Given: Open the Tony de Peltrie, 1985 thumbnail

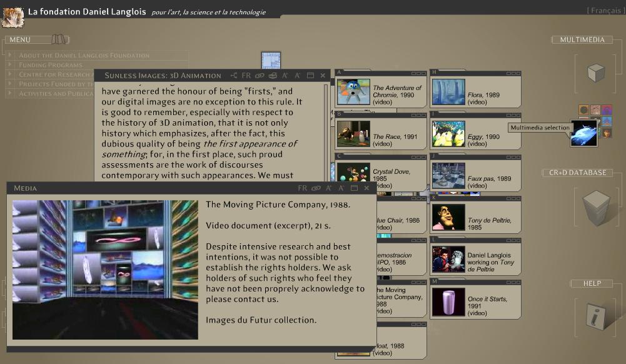Looking at the screenshot, I should tap(448, 217).
